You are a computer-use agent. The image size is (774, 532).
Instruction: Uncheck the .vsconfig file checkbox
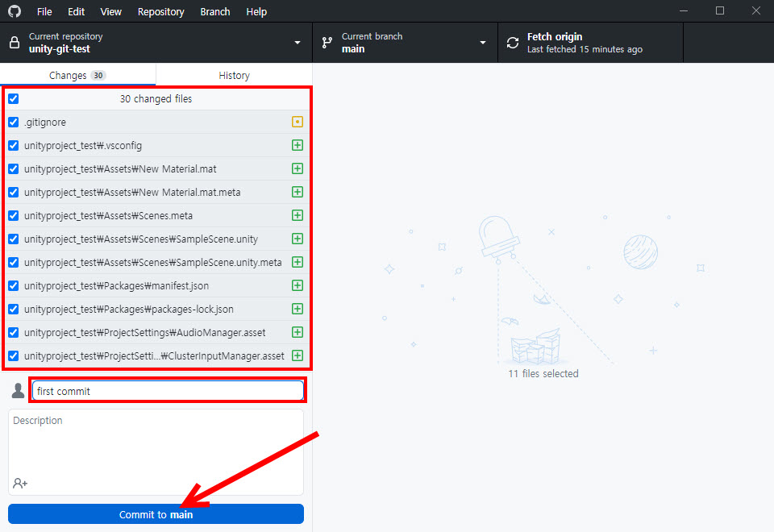[x=14, y=146]
